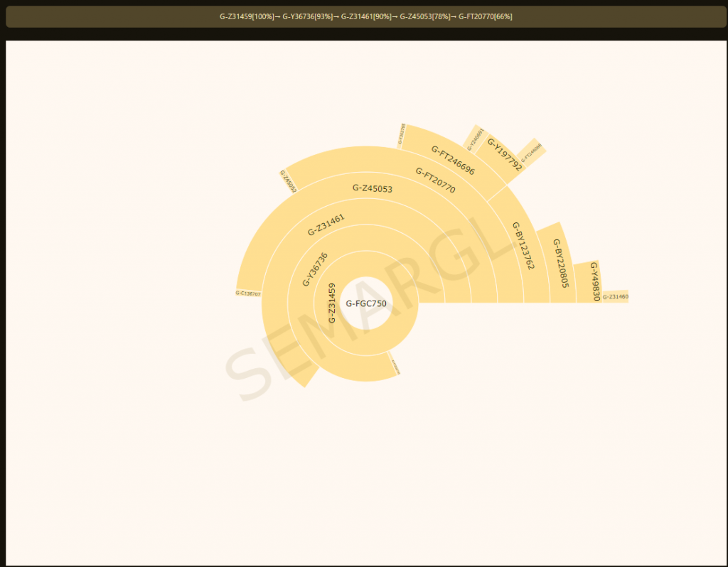Click the G-Y36736 ring segment in chart
Image resolution: width=728 pixels, height=567 pixels.
tap(315, 269)
